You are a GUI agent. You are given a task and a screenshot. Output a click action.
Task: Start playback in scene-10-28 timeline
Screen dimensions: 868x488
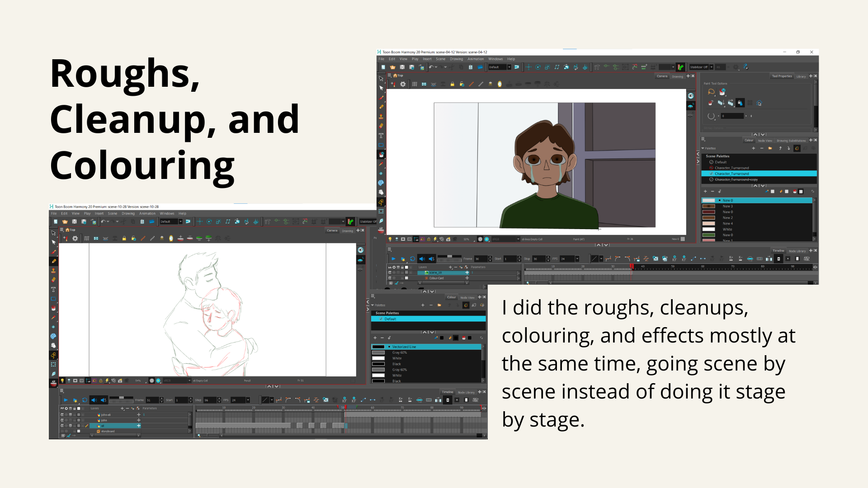[x=66, y=400]
